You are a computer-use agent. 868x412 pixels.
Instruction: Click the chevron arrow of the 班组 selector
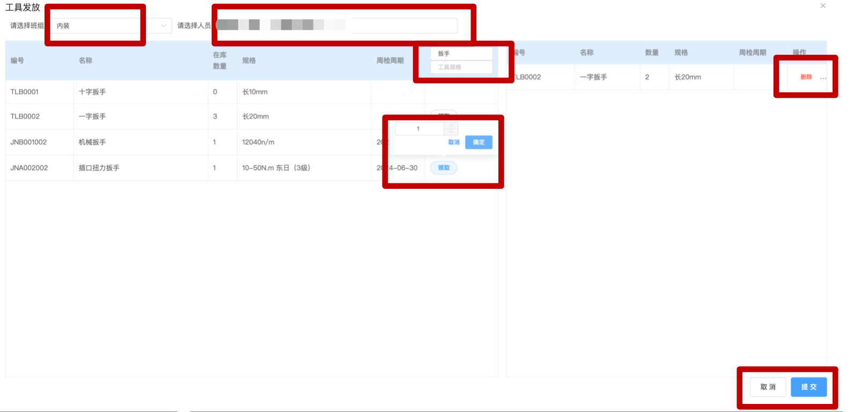tap(164, 26)
